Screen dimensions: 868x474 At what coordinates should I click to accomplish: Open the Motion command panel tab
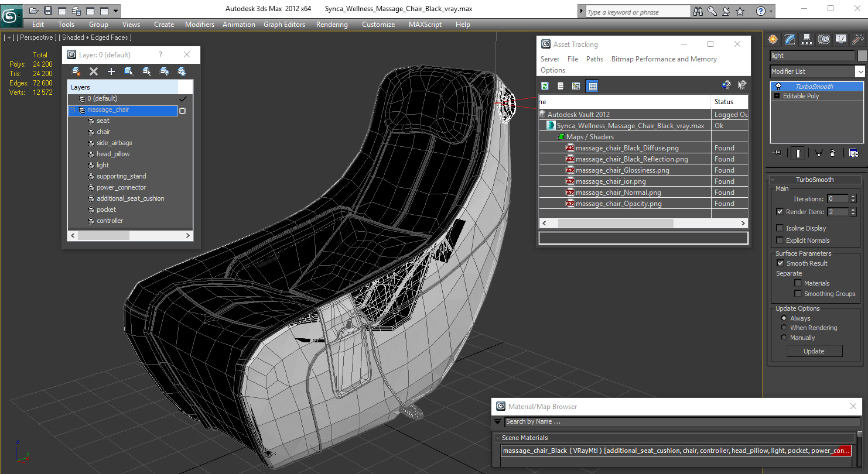pyautogui.click(x=824, y=39)
